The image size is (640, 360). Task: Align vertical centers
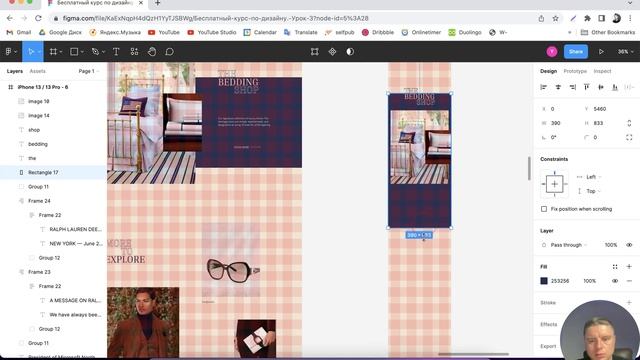pos(601,87)
